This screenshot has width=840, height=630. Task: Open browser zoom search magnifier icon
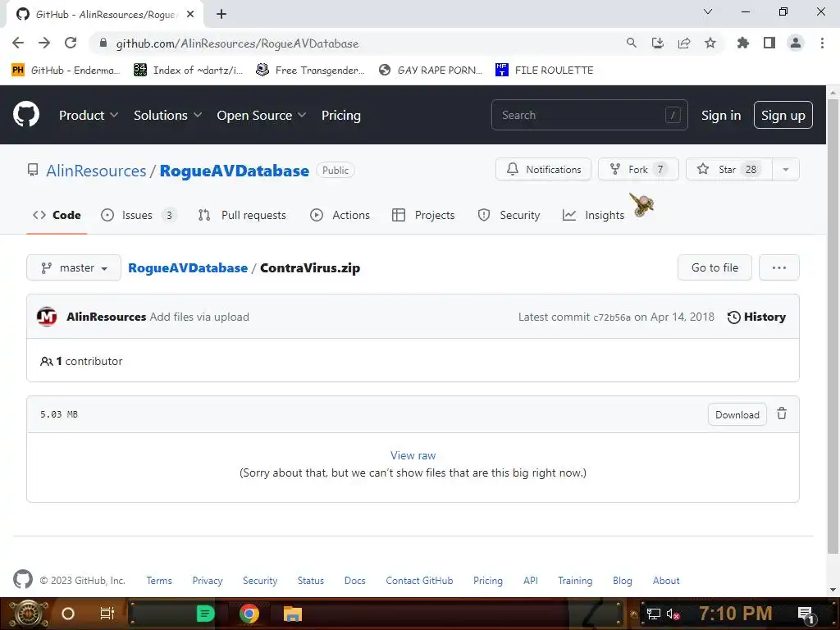[632, 43]
